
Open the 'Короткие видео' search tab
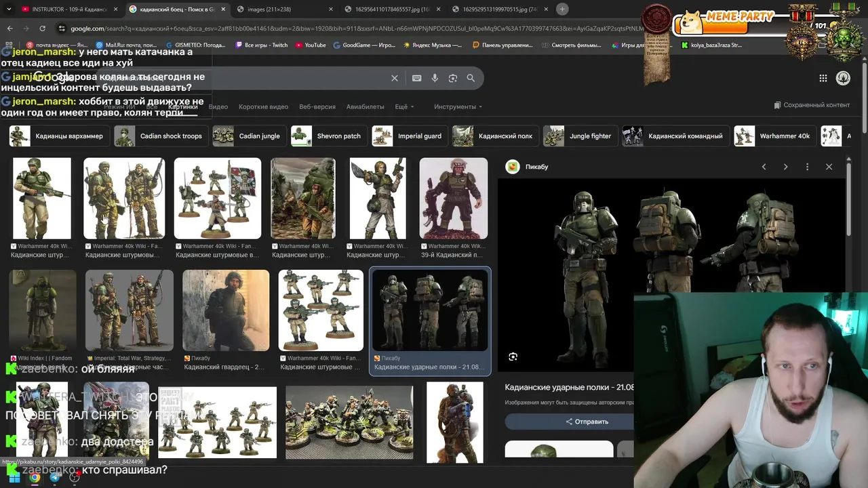coord(263,106)
